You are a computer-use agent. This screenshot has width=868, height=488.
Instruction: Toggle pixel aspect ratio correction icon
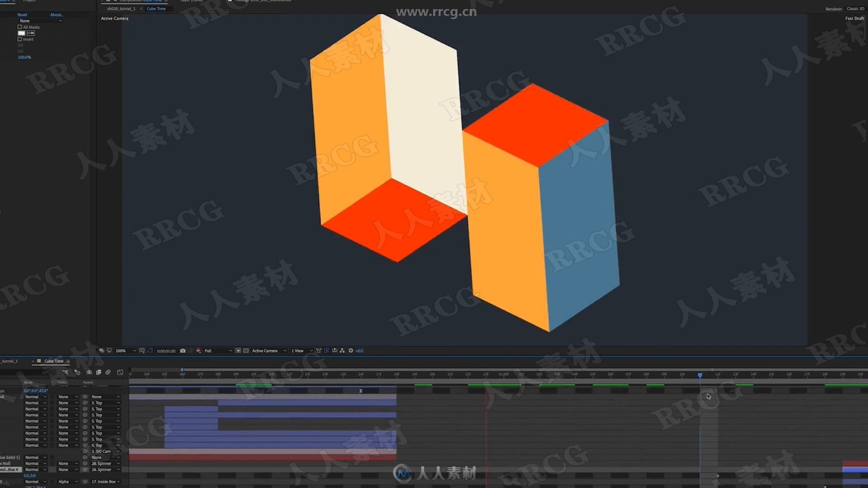[x=319, y=351]
